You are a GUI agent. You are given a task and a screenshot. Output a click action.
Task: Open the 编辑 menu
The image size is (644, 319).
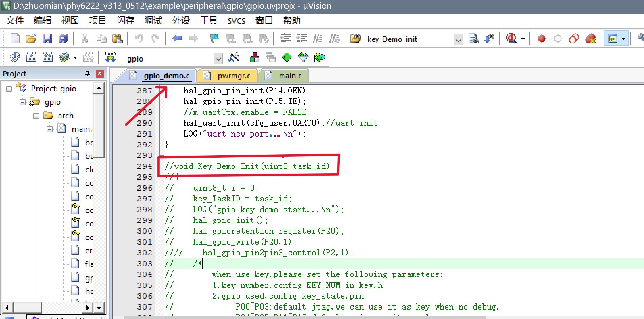43,21
